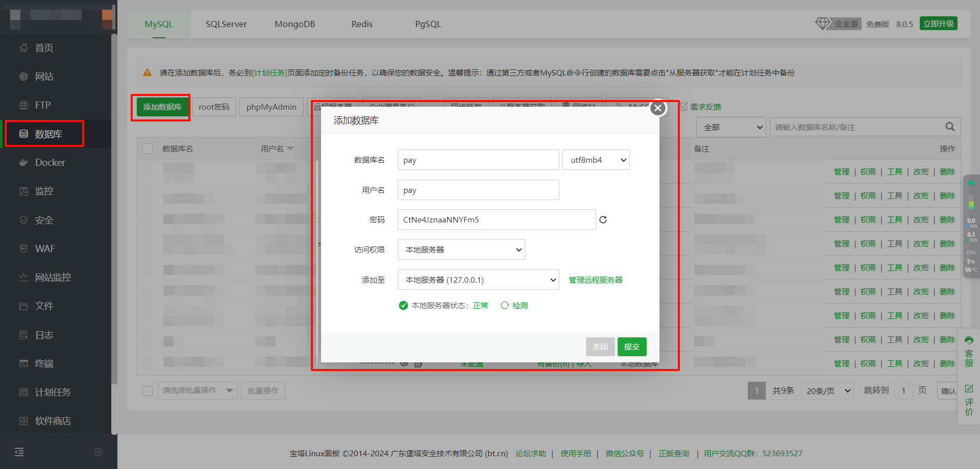Tick the batch operation checkbox near 批量操作
Viewport: 980px width, 469px height.
click(148, 390)
